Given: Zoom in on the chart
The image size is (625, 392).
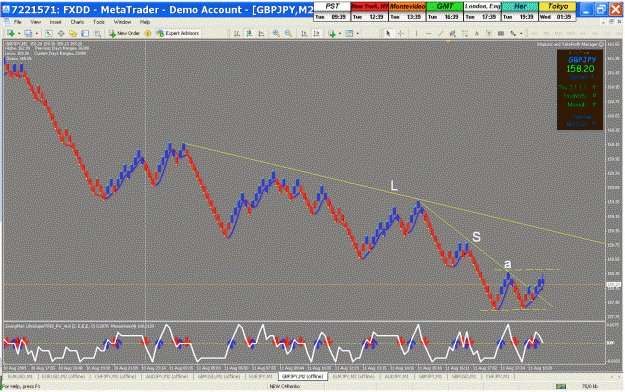Looking at the screenshot, I should click(276, 34).
